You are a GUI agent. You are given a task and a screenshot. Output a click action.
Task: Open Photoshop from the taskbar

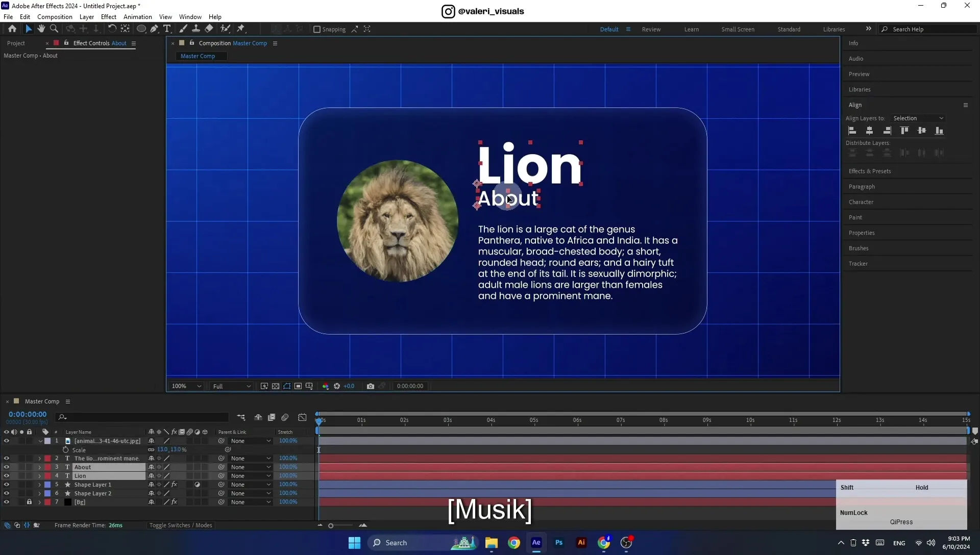(x=559, y=543)
